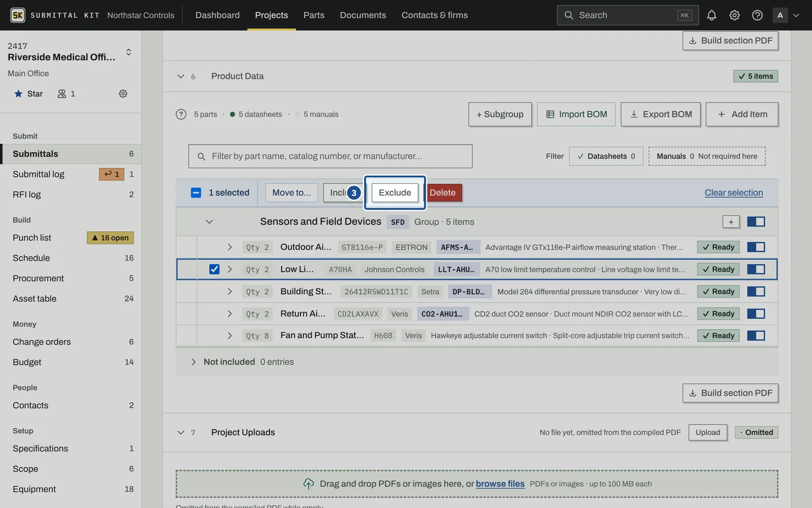This screenshot has height=508, width=812.
Task: Click Import BOM button
Action: pos(576,114)
